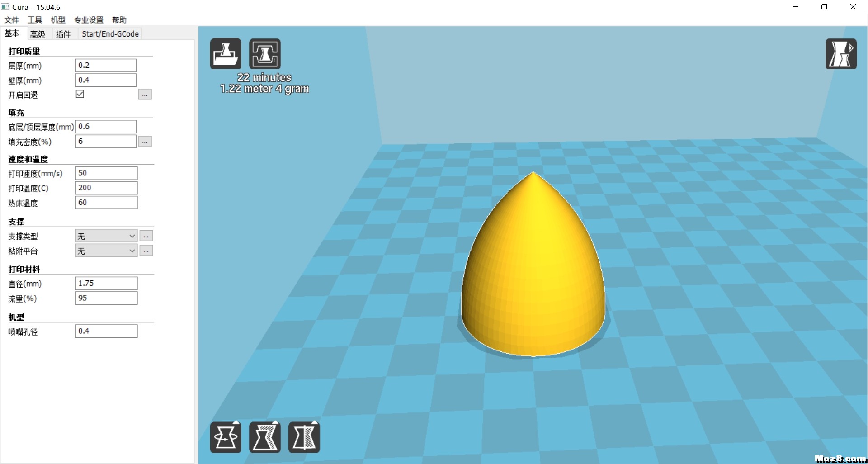Viewport: 868px width, 464px height.
Task: Open 填充密度 fill settings ellipsis button
Action: (x=145, y=142)
